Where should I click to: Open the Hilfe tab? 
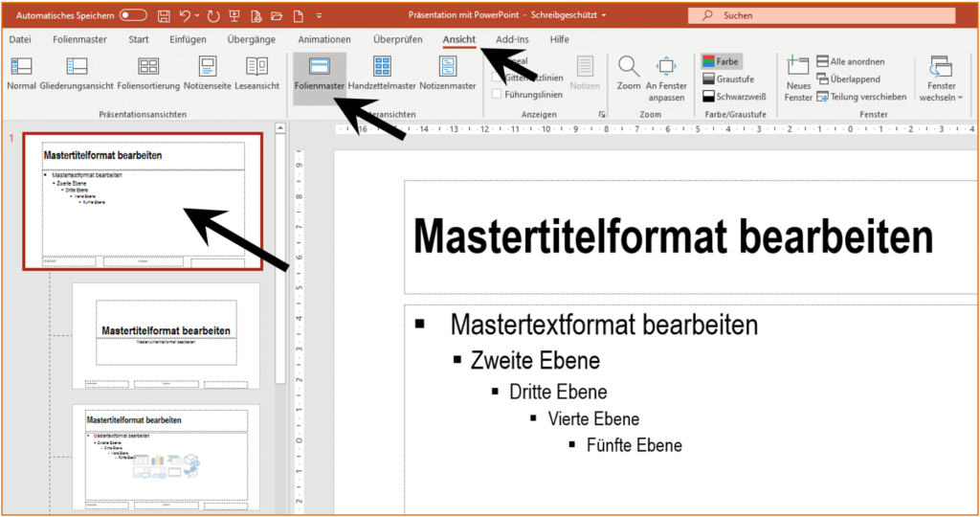(x=559, y=39)
